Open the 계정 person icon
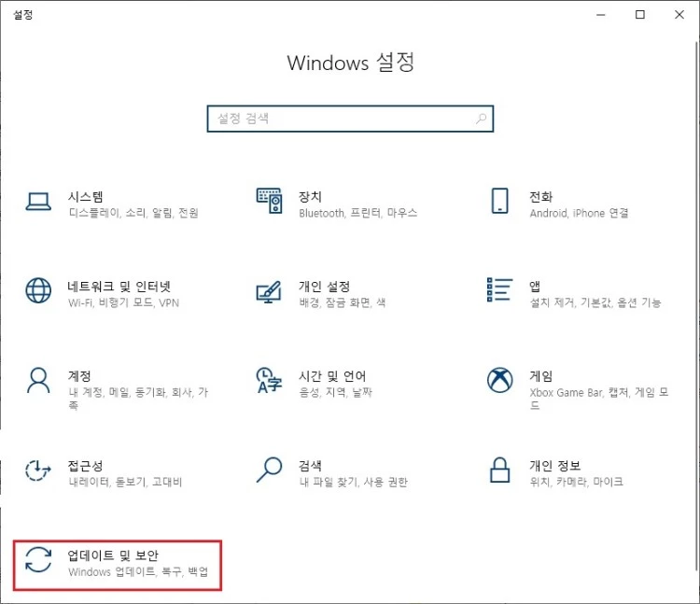Screen dimensions: 700x604 point(38,380)
